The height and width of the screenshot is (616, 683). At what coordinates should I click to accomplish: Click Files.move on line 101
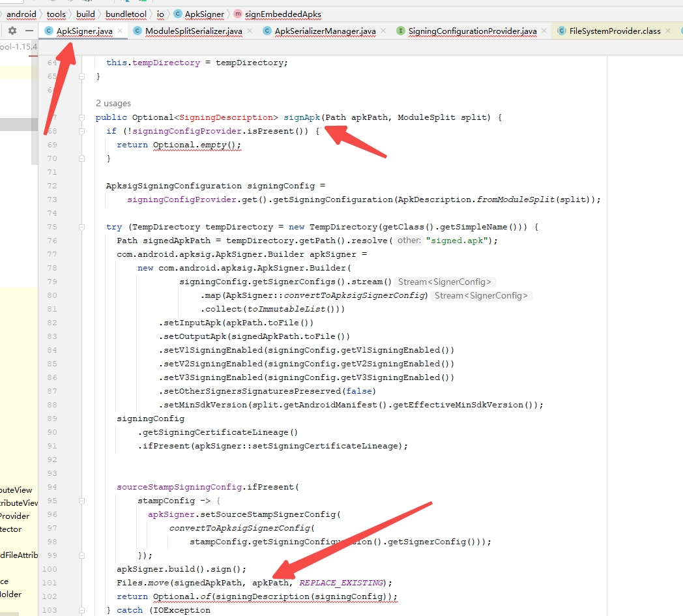click(x=143, y=583)
